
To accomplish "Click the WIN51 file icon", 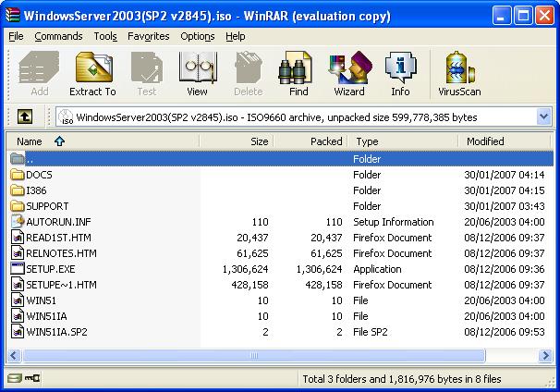I will point(18,300).
